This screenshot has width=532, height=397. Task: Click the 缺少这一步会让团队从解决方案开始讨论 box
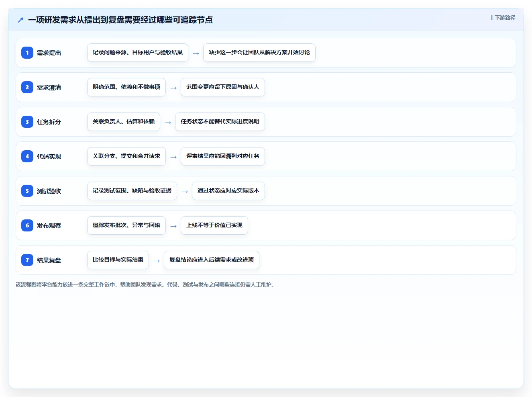259,53
